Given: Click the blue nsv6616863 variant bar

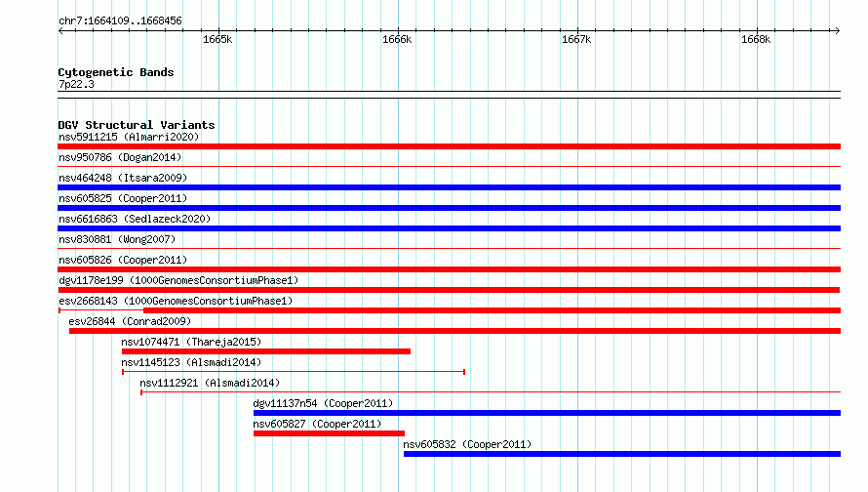Looking at the screenshot, I should point(449,228).
